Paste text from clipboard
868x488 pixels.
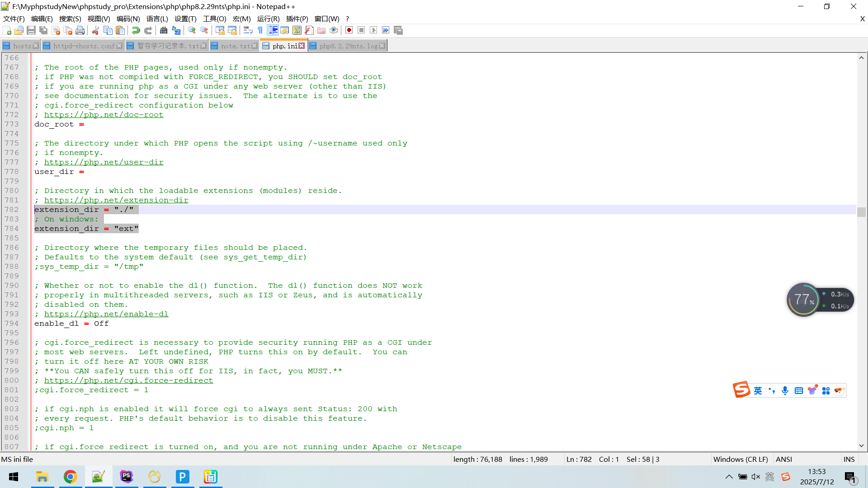[119, 30]
